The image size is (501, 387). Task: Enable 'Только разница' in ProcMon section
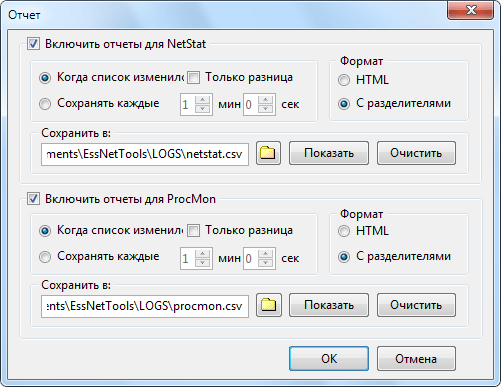pos(194,231)
